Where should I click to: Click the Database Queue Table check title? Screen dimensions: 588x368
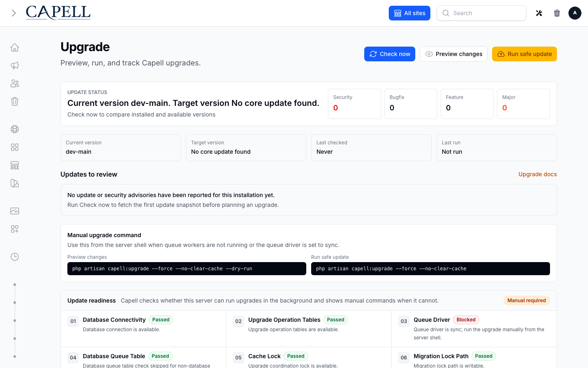pos(114,356)
